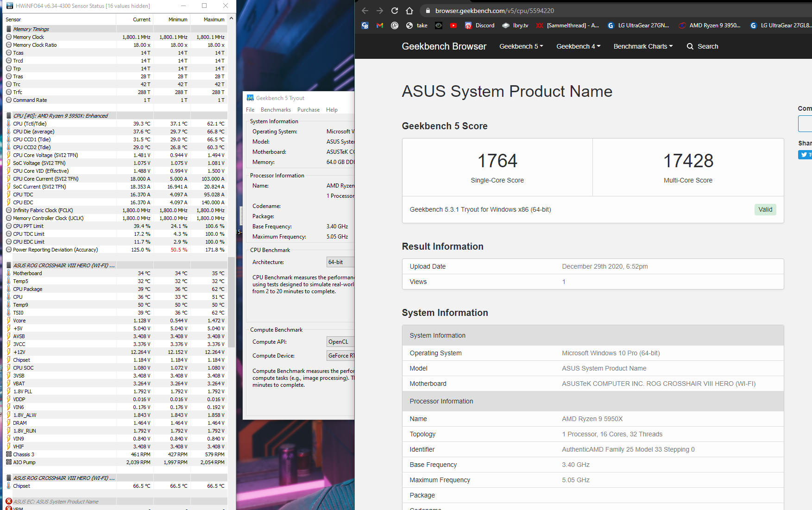Viewport: 812px width, 510px height.
Task: Open the lbry.tv bookmark
Action: point(515,25)
